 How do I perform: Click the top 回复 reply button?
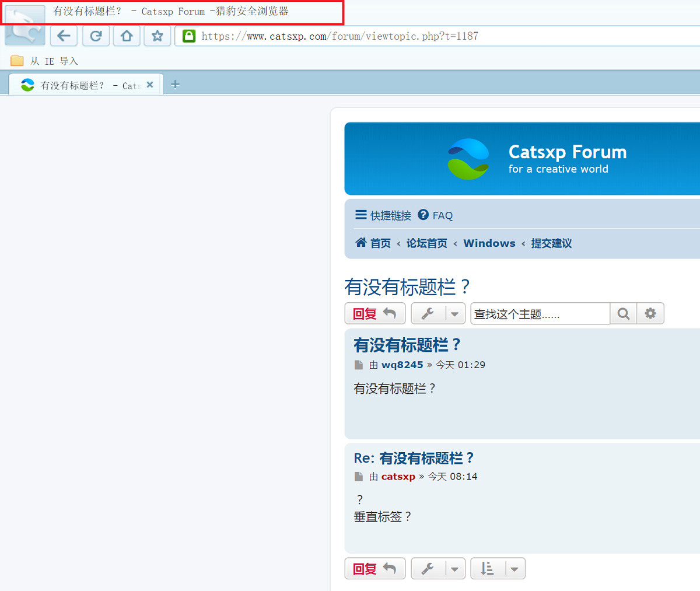374,314
